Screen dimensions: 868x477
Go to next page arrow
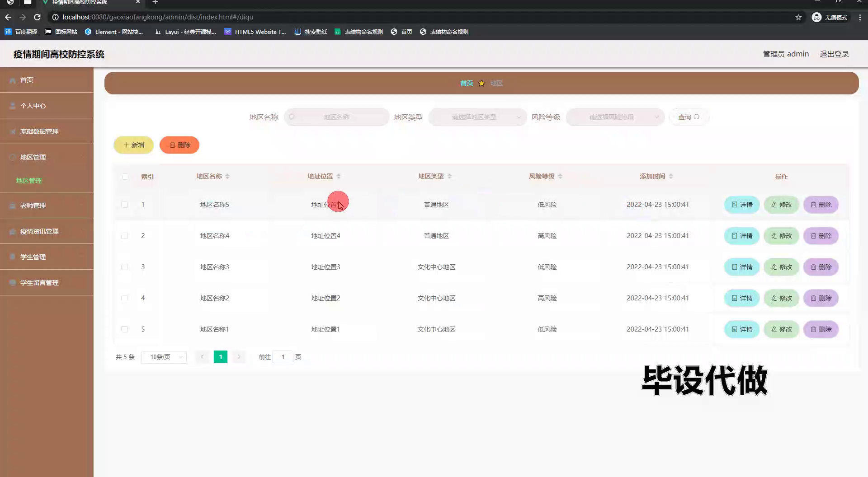click(239, 357)
